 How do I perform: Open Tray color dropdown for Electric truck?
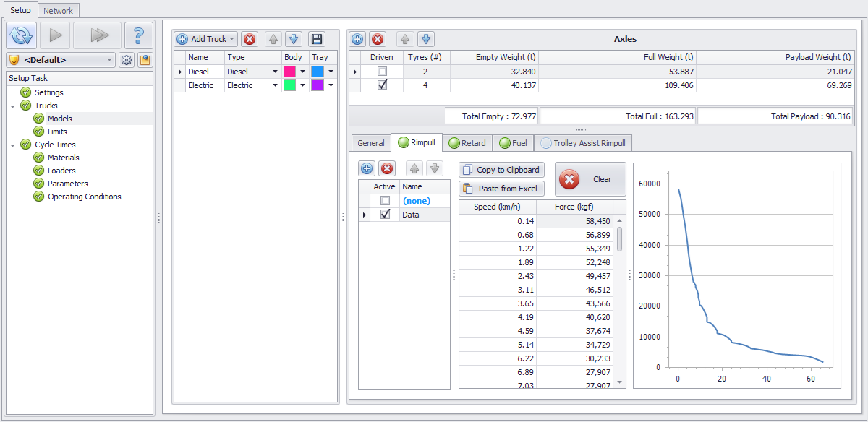[331, 85]
